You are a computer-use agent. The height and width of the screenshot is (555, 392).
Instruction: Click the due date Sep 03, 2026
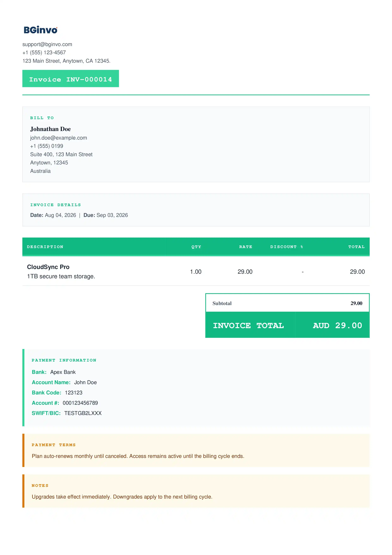coord(112,215)
